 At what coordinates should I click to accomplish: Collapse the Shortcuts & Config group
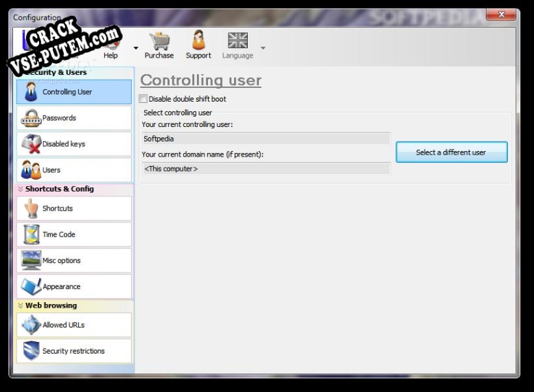pyautogui.click(x=21, y=189)
